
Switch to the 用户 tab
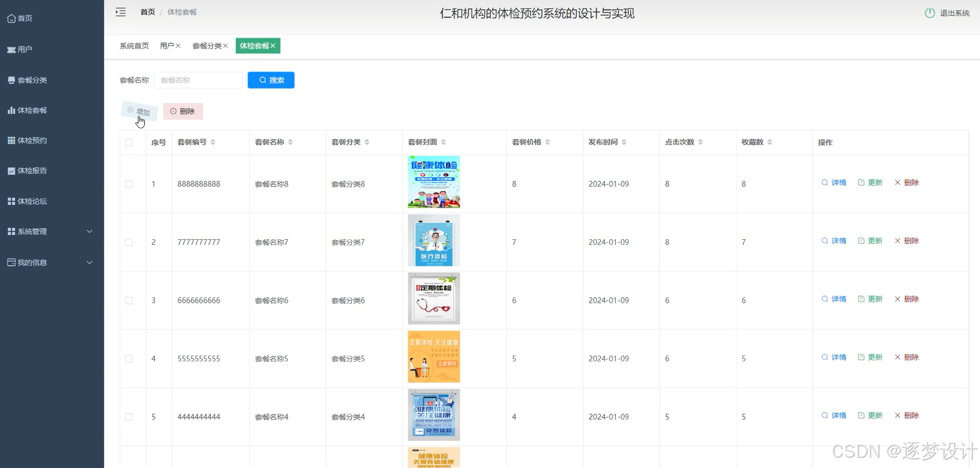tap(167, 46)
